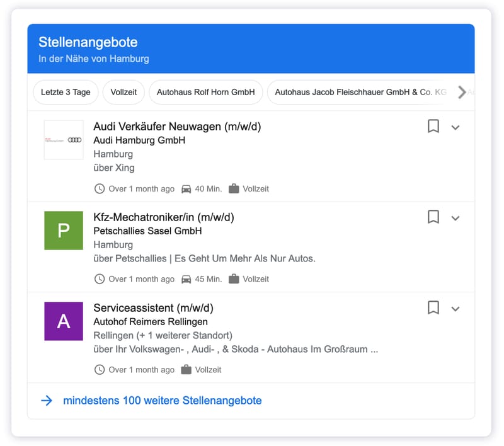Image resolution: width=504 pixels, height=446 pixels.
Task: Open mindestens 100 weitere Stellenangebote link
Action: pos(163,401)
